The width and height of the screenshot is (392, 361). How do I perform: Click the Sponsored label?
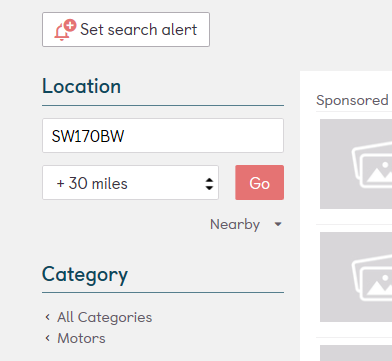click(352, 100)
